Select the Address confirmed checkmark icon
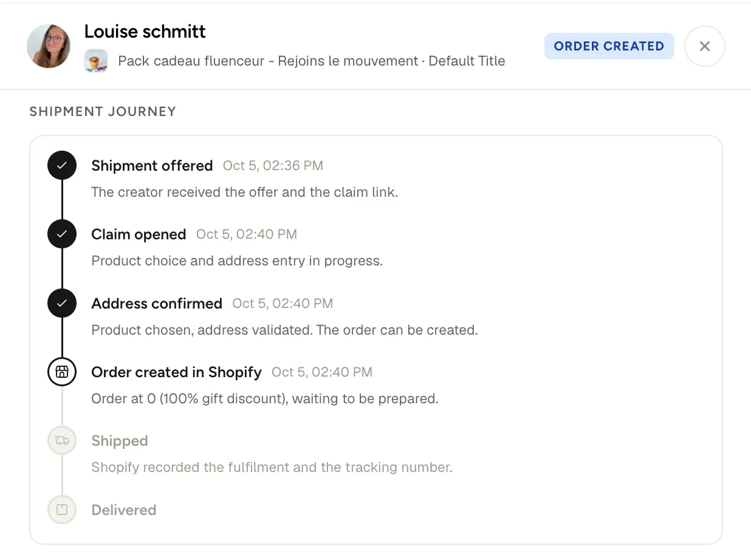The height and width of the screenshot is (560, 751). click(62, 303)
